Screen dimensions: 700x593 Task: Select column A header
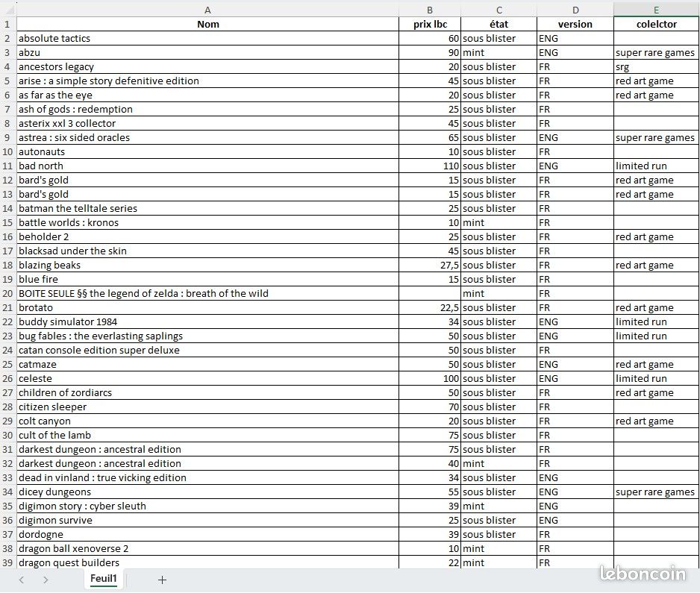tap(207, 10)
